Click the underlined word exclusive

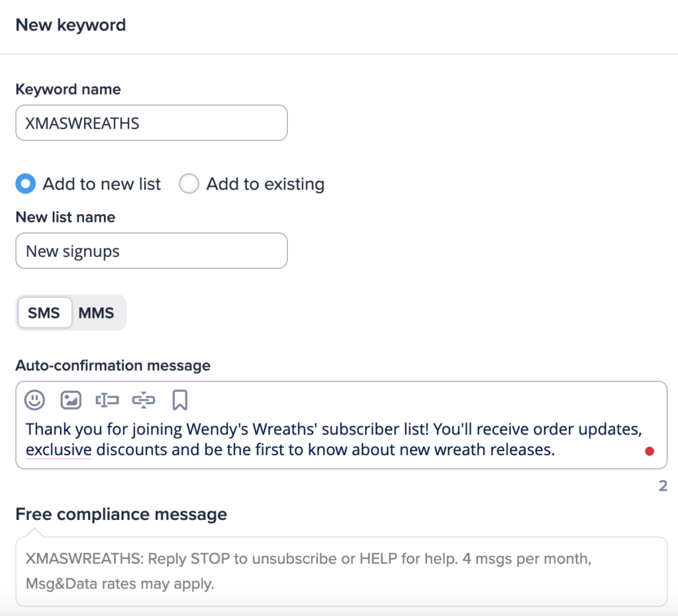click(58, 450)
